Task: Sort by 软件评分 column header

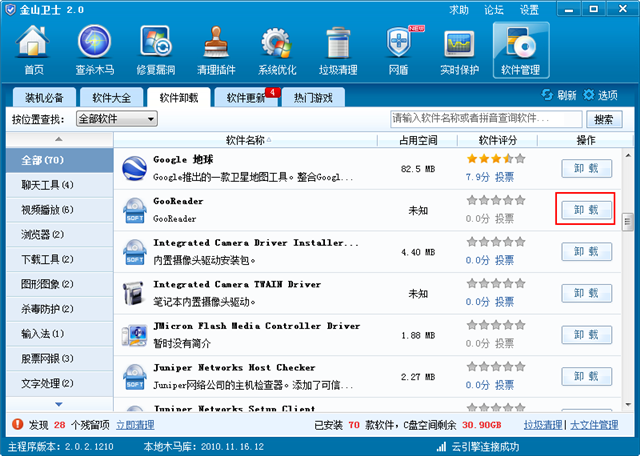Action: pyautogui.click(x=498, y=140)
